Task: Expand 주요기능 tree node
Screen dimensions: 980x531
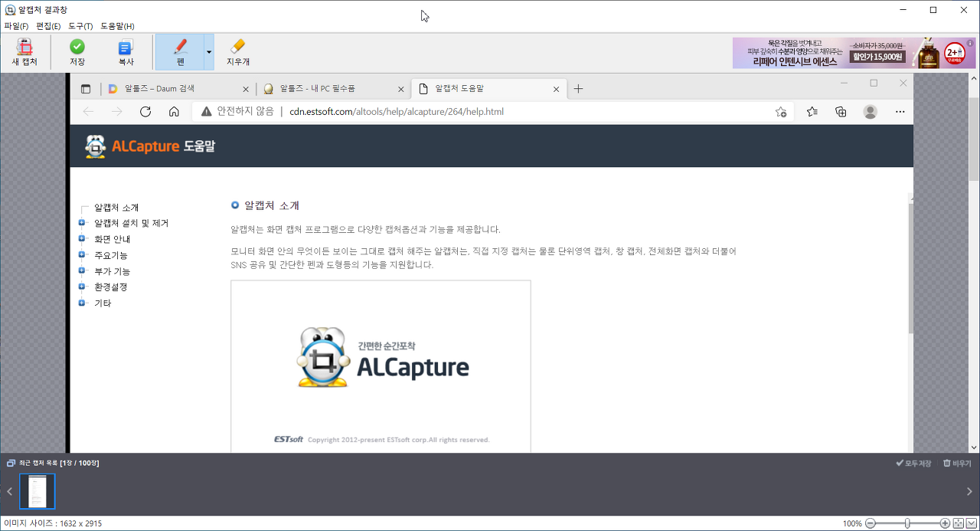Action: click(x=81, y=254)
